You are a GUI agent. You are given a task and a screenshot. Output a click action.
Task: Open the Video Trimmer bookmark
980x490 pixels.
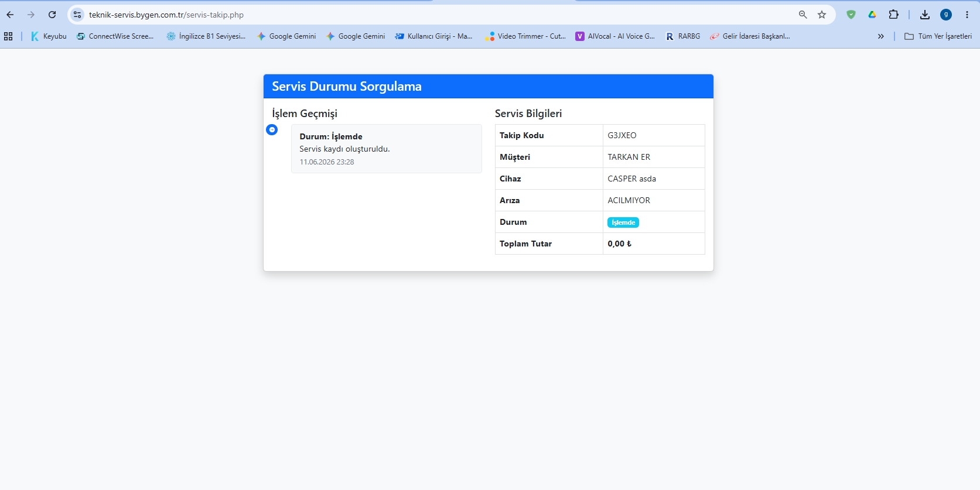[525, 36]
